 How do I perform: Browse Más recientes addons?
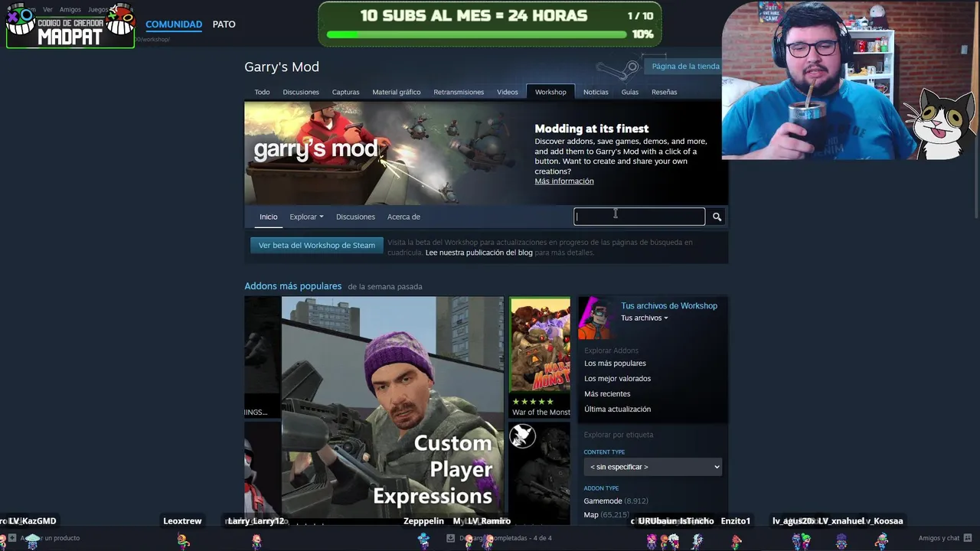[607, 394]
